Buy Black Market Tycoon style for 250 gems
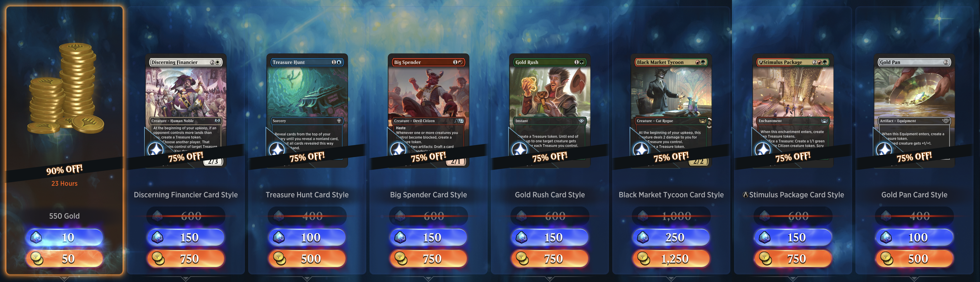Screen dimensions: 980x282 [x=671, y=237]
